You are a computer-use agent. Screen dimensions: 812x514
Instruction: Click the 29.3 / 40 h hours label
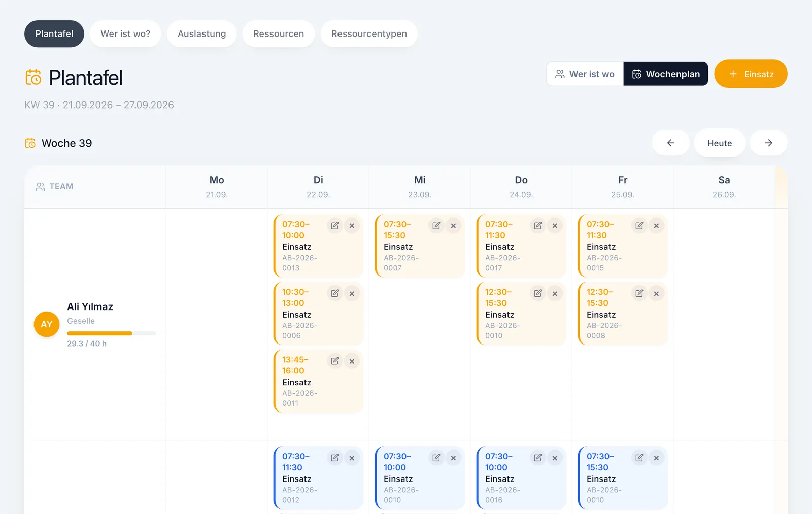pyautogui.click(x=87, y=344)
